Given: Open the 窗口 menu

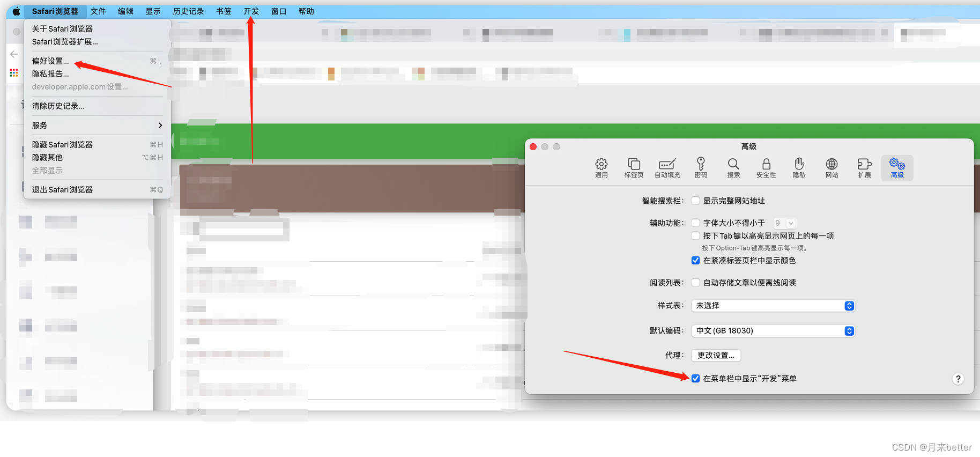Looking at the screenshot, I should pos(278,11).
